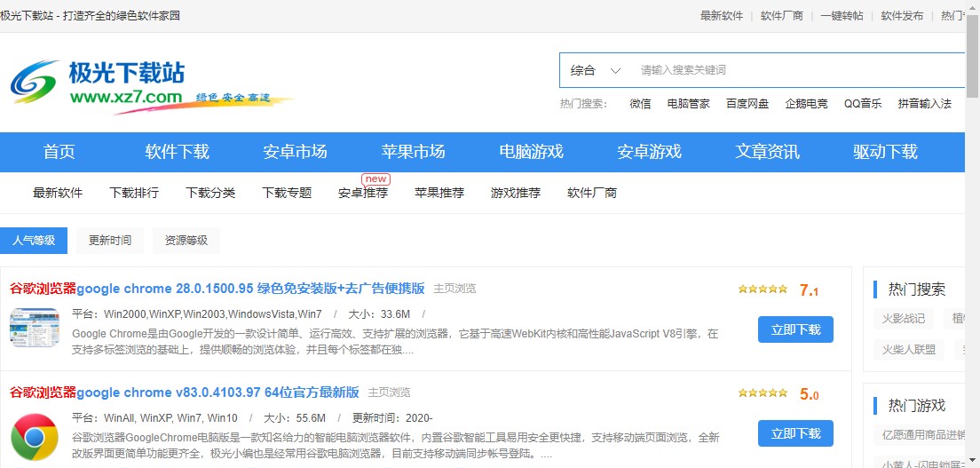Open 文章资讯 in main navigation
The image size is (980, 468).
[x=767, y=152]
